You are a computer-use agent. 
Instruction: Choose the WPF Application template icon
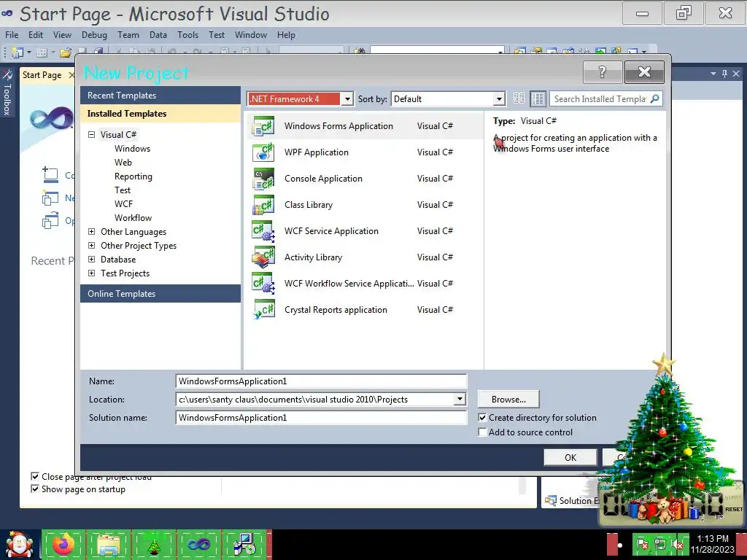point(263,152)
